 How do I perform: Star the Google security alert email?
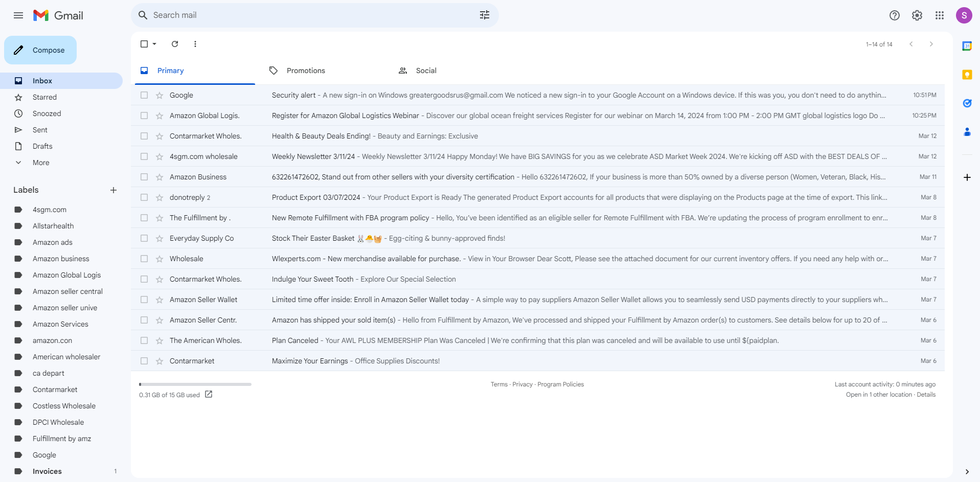159,95
